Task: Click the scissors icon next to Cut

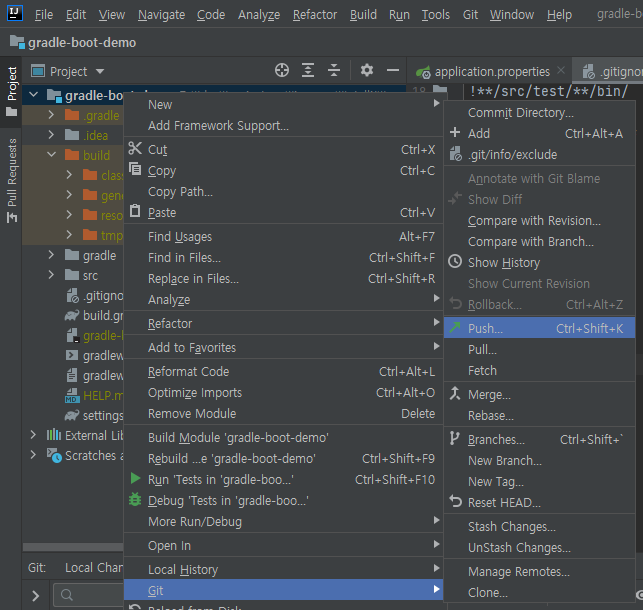Action: tap(135, 148)
